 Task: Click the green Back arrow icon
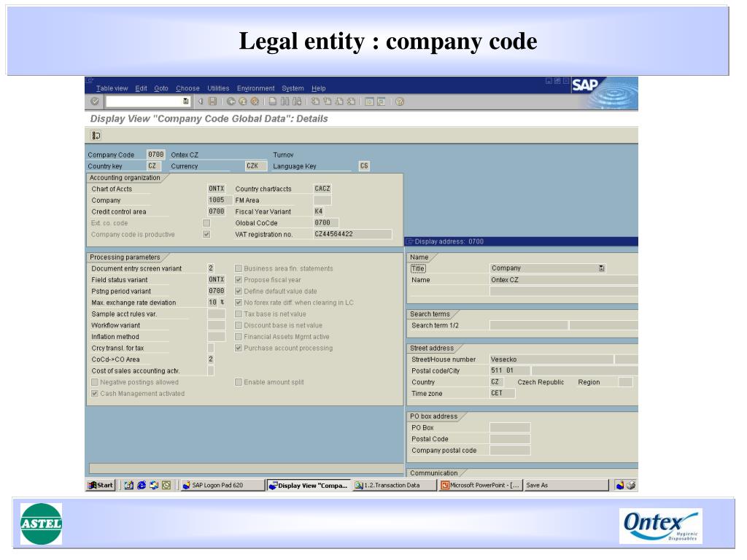[x=231, y=101]
